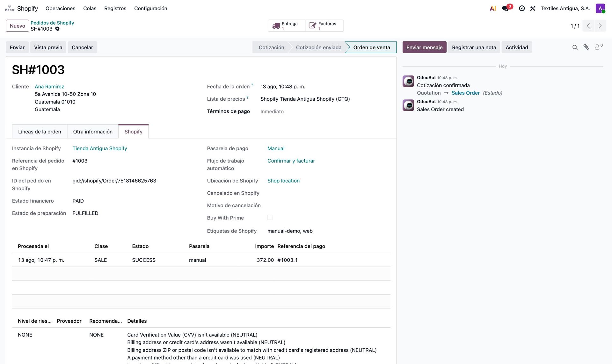Open the Shopify app home icon

point(10,8)
